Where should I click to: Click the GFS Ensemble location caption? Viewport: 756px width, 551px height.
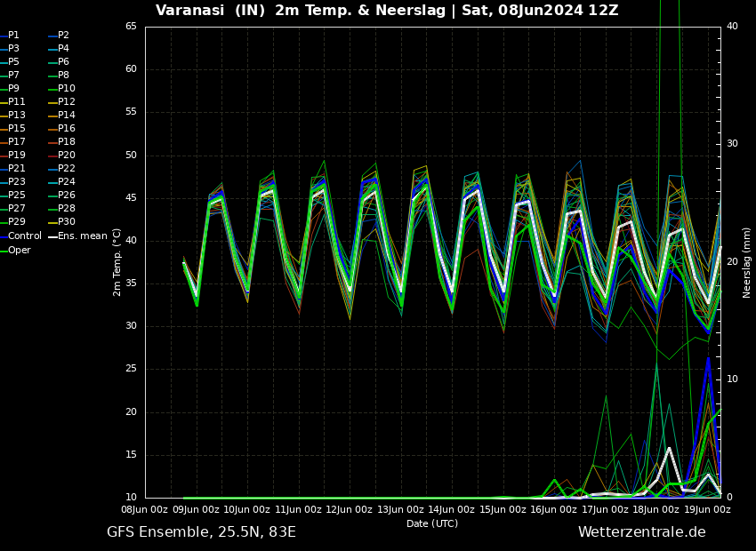tap(201, 532)
